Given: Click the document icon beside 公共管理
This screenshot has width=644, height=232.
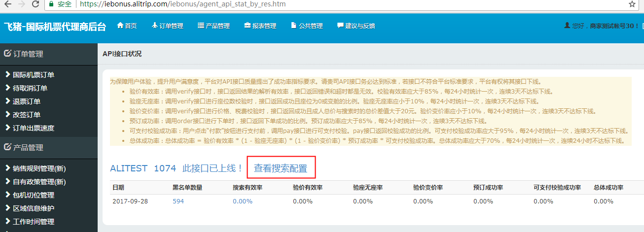Looking at the screenshot, I should [x=294, y=26].
